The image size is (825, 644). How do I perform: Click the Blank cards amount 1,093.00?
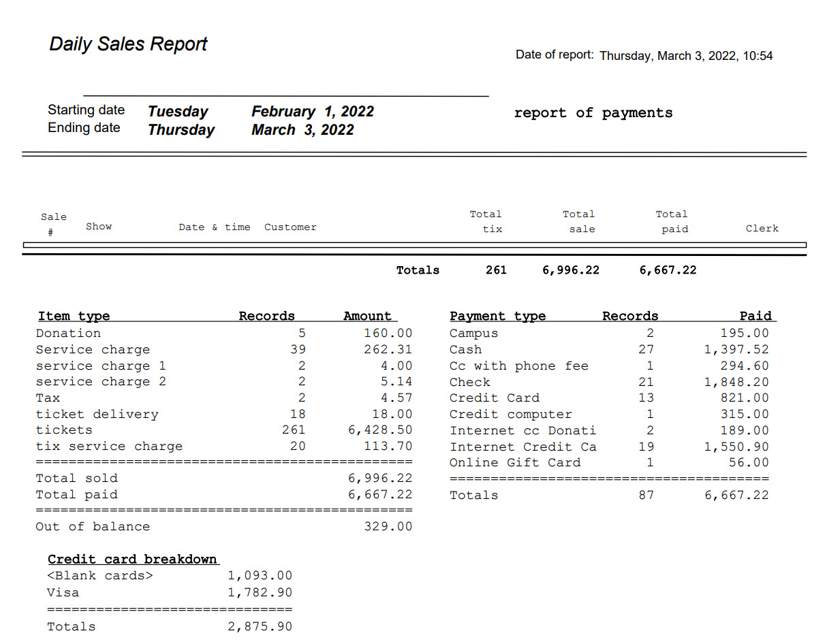[260, 576]
